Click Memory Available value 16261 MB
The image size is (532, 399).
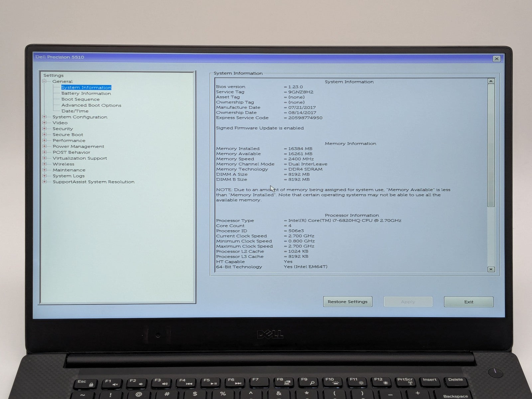[300, 154]
